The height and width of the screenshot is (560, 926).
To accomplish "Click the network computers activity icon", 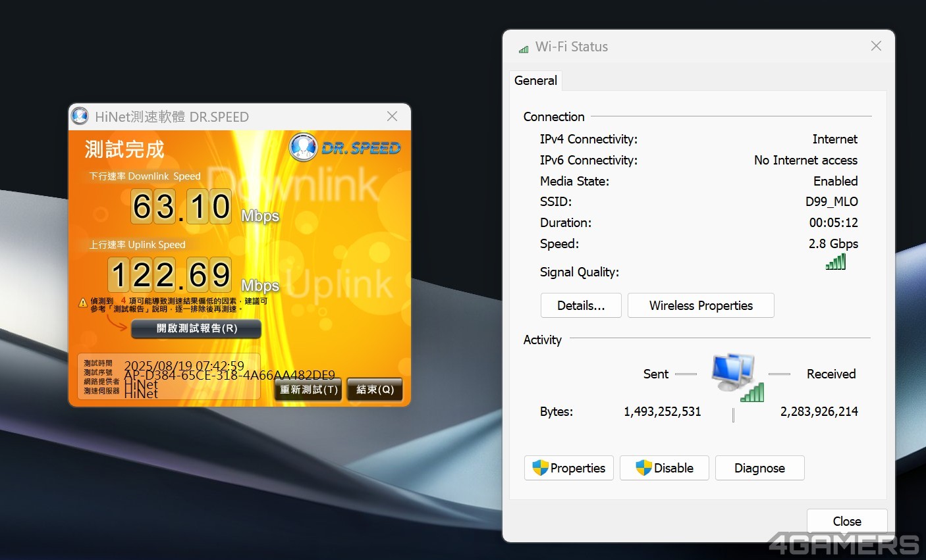I will pyautogui.click(x=736, y=377).
